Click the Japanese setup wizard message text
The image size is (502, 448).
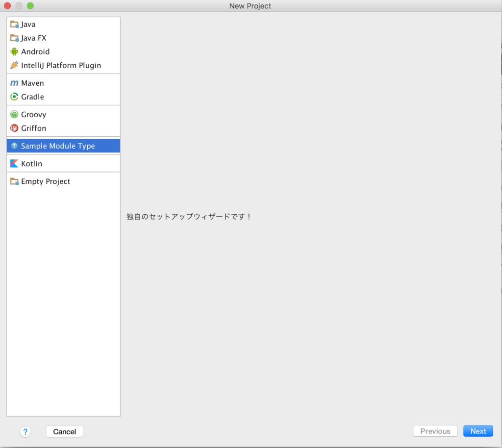pos(189,217)
